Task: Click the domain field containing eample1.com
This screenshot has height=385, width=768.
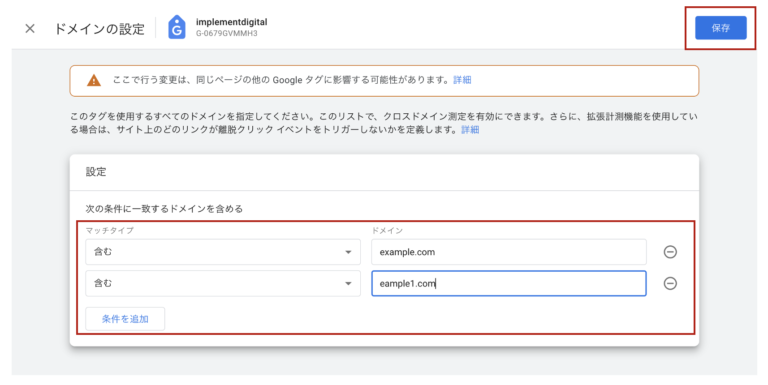Action: 509,283
